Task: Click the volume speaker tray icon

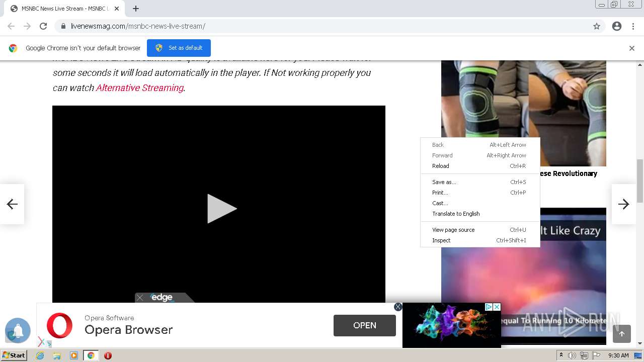Action: [x=572, y=355]
